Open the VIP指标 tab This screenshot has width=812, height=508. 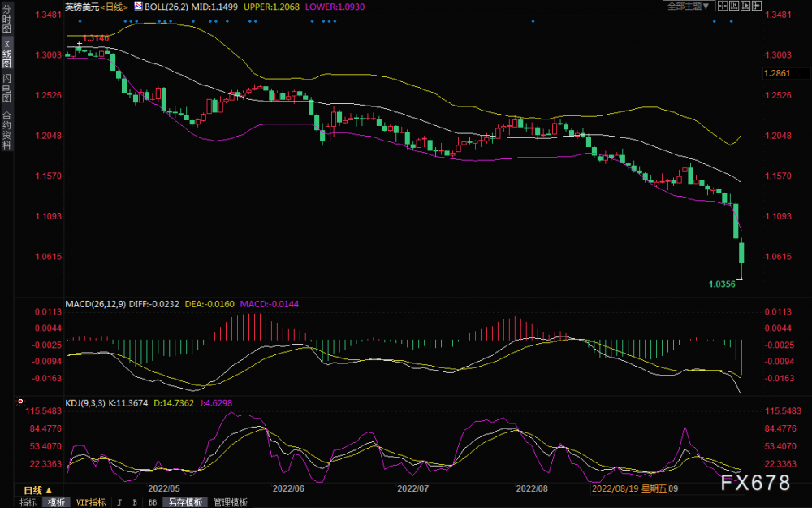point(91,502)
